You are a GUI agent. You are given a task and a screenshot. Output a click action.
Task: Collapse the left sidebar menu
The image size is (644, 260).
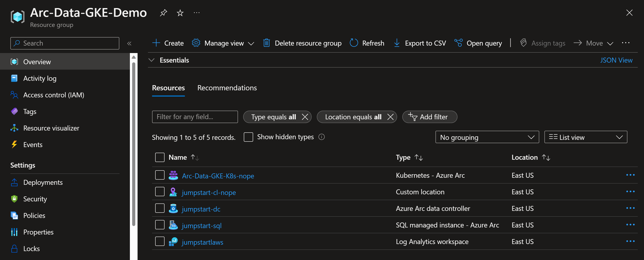tap(129, 44)
